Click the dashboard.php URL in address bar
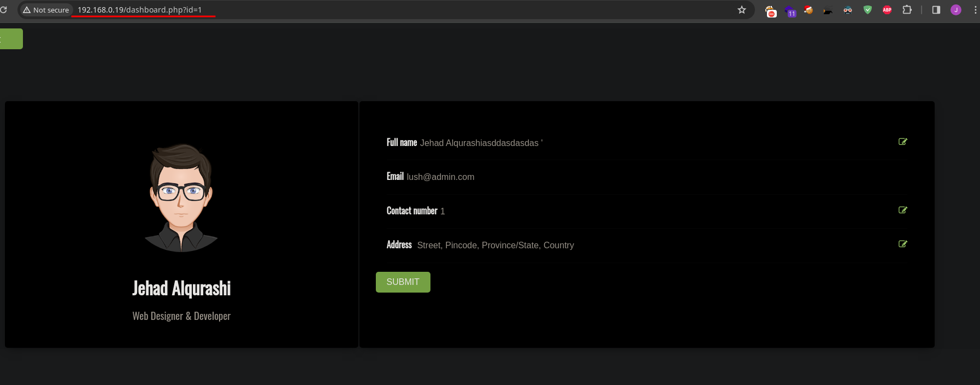 click(x=139, y=10)
